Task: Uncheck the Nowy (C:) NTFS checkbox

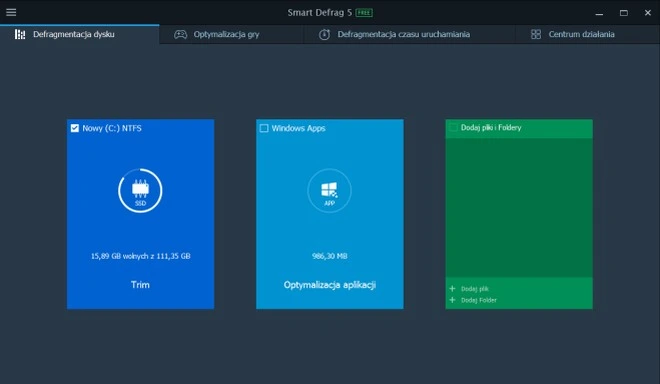Action: [x=75, y=128]
